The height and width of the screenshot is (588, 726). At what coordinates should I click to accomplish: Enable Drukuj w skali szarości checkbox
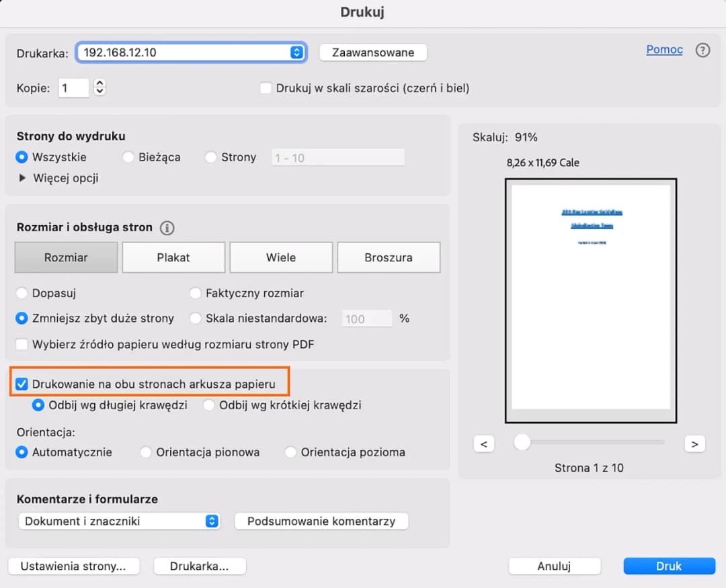(266, 88)
